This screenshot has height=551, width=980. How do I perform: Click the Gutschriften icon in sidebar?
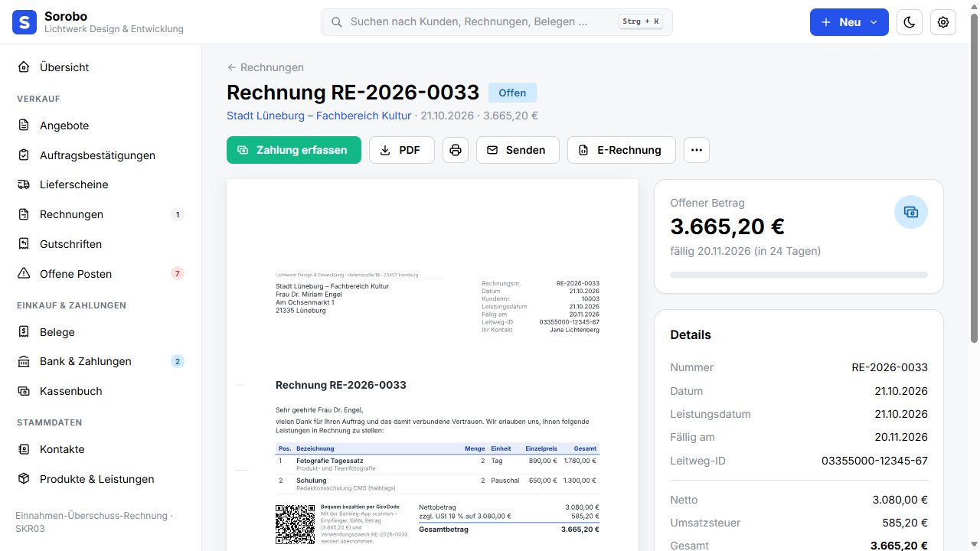[x=24, y=244]
